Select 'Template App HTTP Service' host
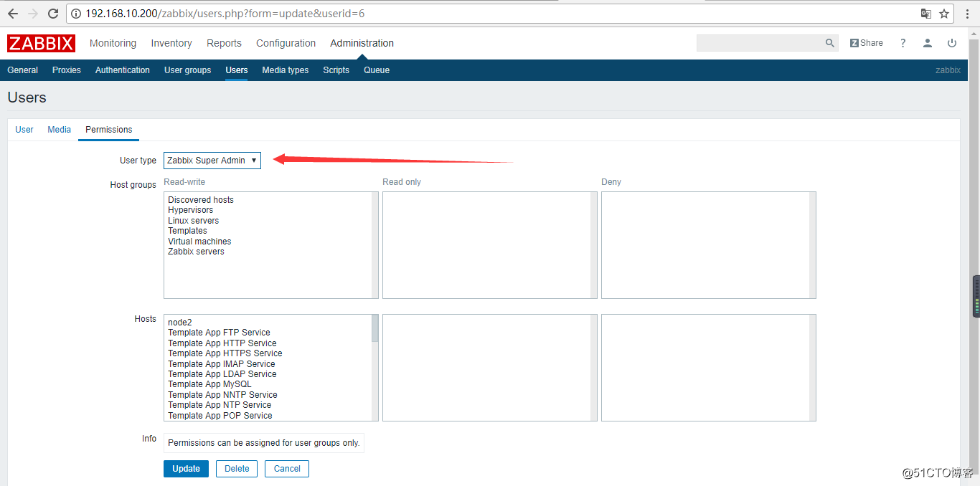980x486 pixels. pos(222,343)
